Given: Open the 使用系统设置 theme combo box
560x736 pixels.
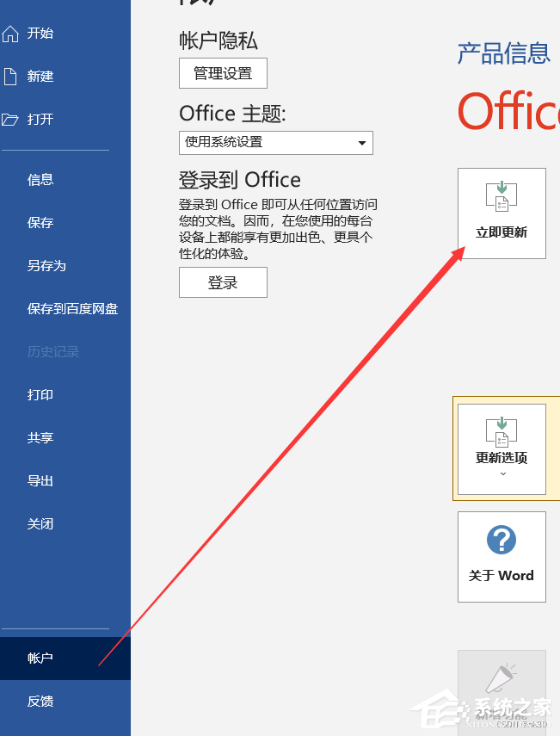Looking at the screenshot, I should tap(276, 143).
